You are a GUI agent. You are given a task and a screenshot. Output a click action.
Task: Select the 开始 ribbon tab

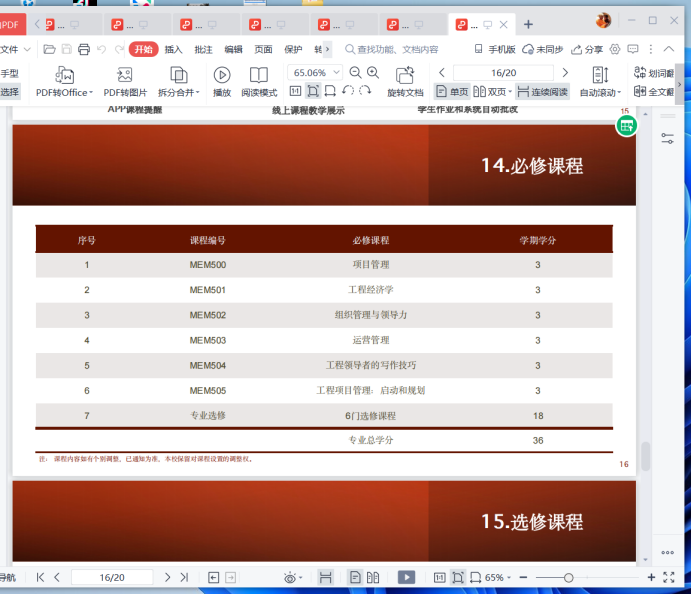(x=143, y=49)
